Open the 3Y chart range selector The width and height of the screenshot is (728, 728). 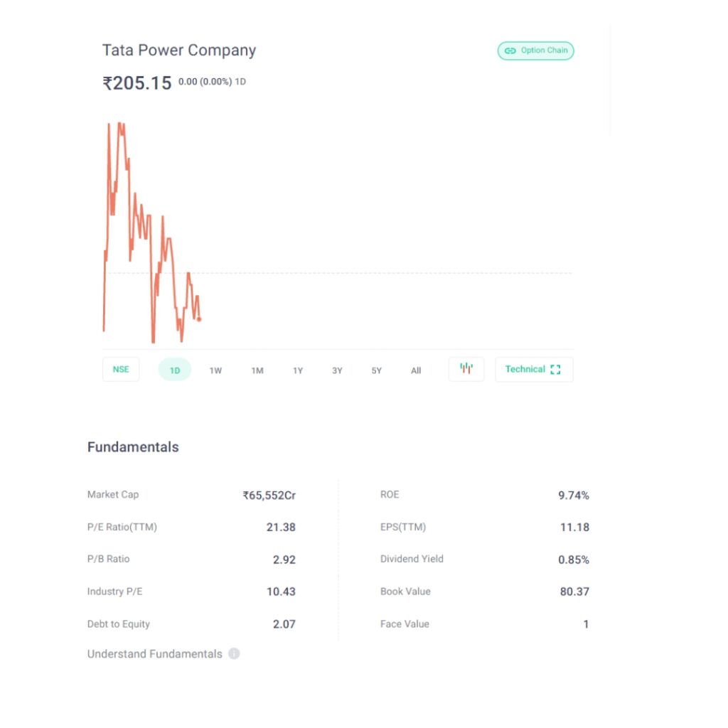tap(337, 370)
